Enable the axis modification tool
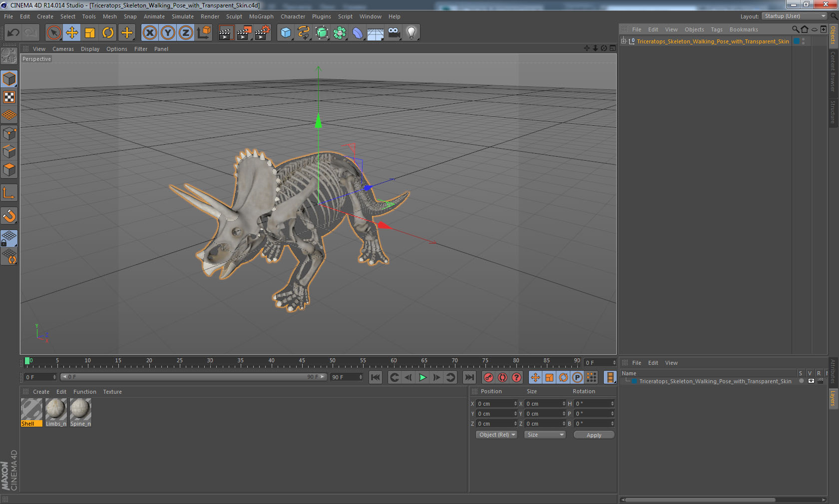 9,193
